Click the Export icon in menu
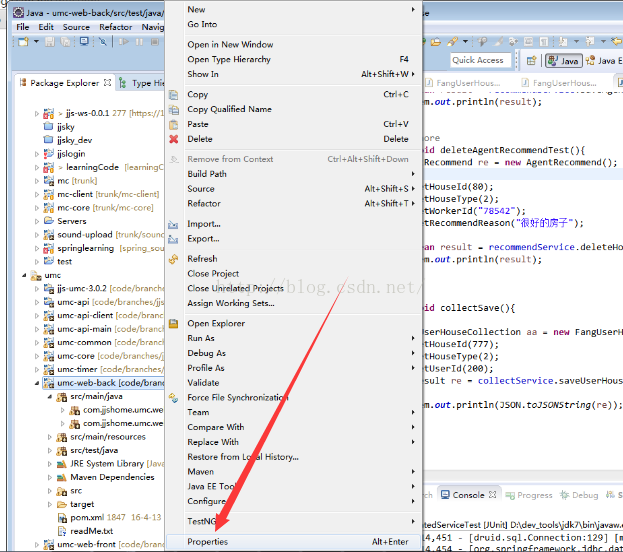The height and width of the screenshot is (552, 623). (x=173, y=239)
